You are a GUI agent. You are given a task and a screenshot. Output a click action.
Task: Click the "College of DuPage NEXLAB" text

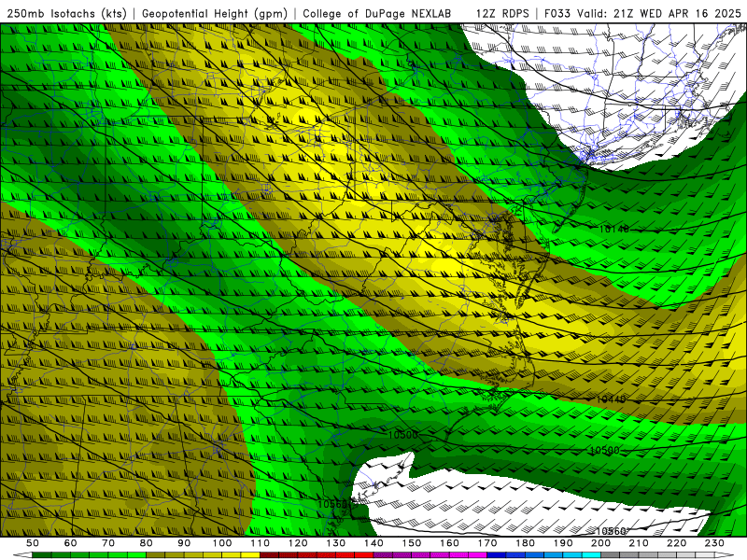pyautogui.click(x=377, y=13)
